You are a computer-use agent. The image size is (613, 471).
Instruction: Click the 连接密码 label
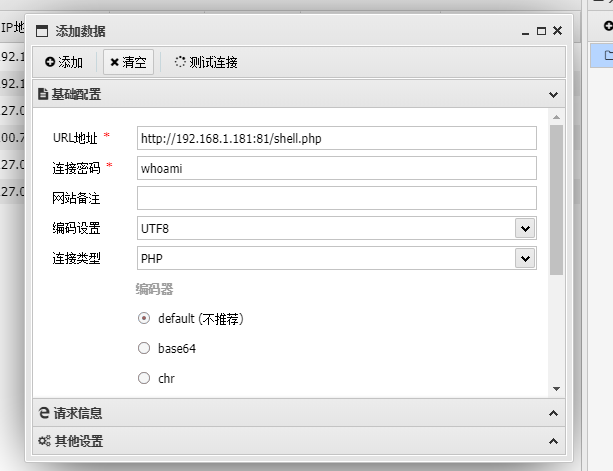(77, 168)
